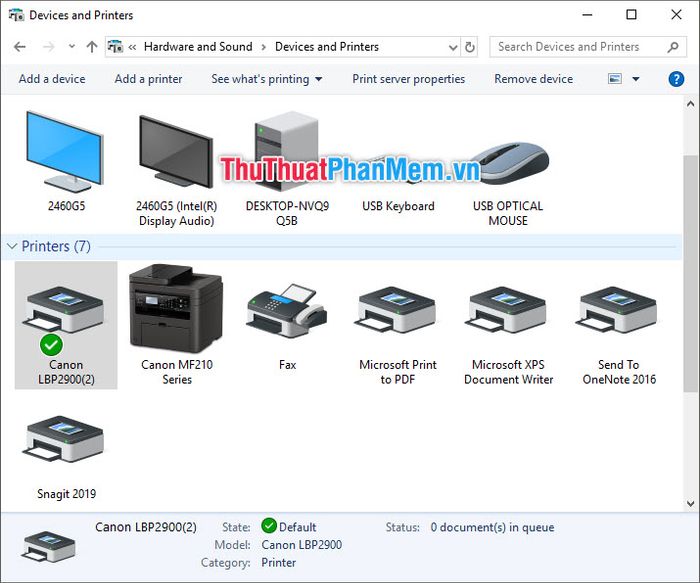This screenshot has width=700, height=583.
Task: Open the chevron after Hardware and Sound
Action: [264, 47]
